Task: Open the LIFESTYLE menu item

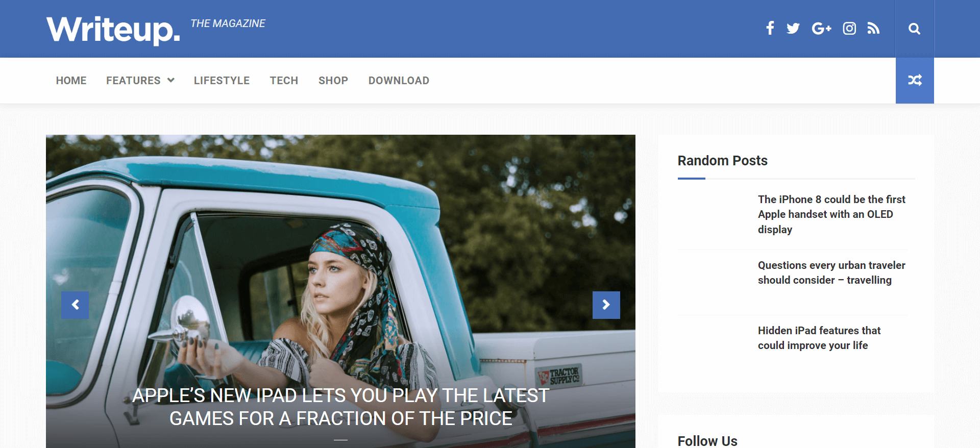Action: click(x=222, y=81)
